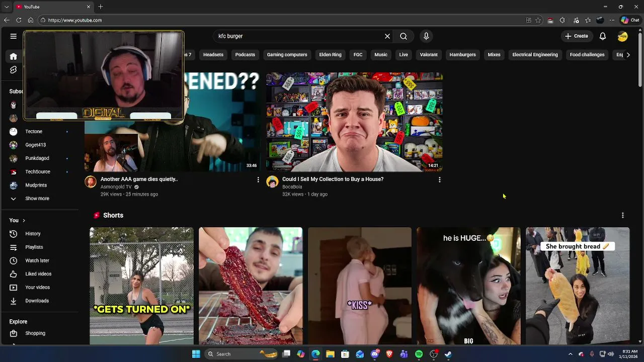Open the YouTube hamburger guide menu

click(14, 36)
